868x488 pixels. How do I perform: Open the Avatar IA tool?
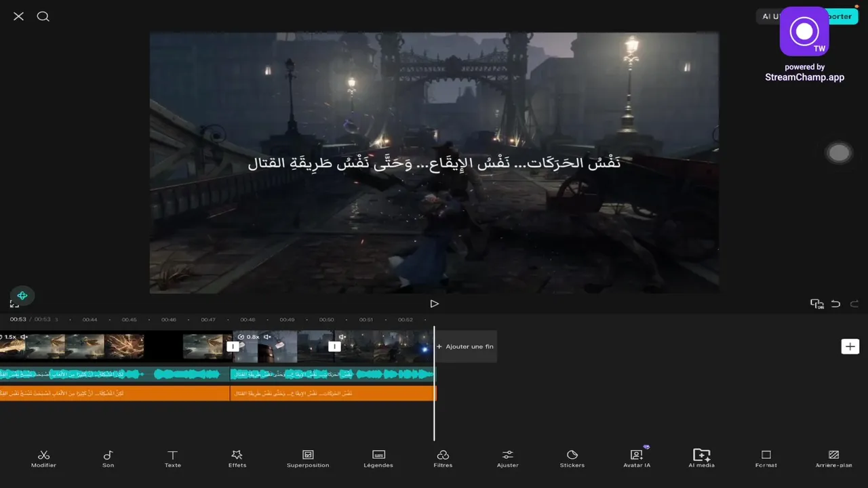pyautogui.click(x=637, y=459)
